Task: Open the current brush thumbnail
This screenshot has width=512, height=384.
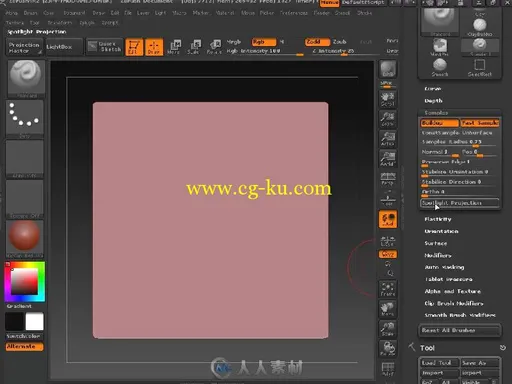Action: click(25, 79)
